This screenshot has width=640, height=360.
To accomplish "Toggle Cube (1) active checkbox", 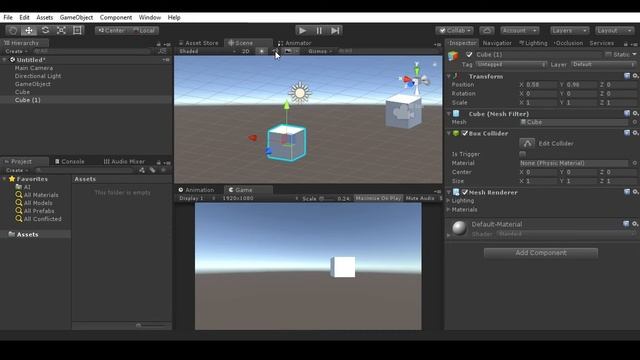I will [469, 54].
